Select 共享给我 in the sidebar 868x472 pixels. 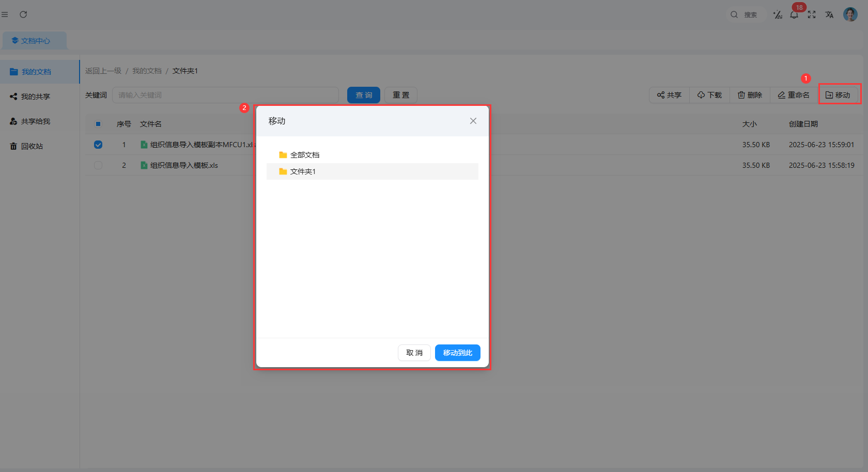tap(40, 121)
